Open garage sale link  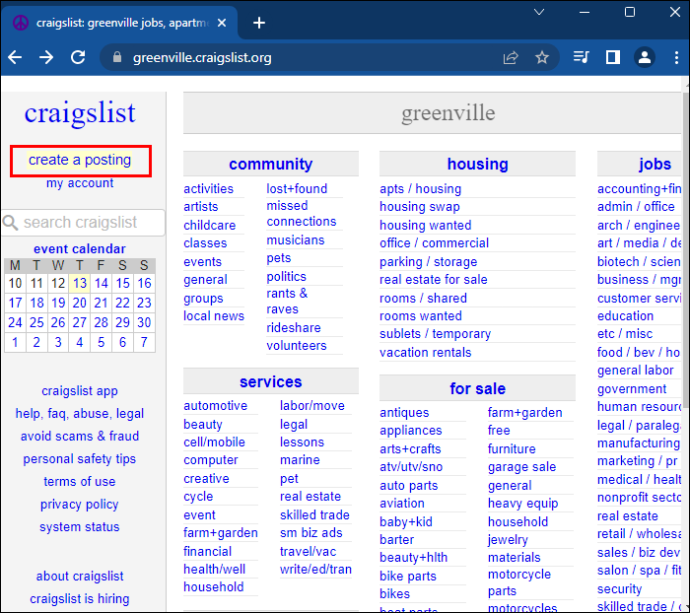[x=521, y=467]
